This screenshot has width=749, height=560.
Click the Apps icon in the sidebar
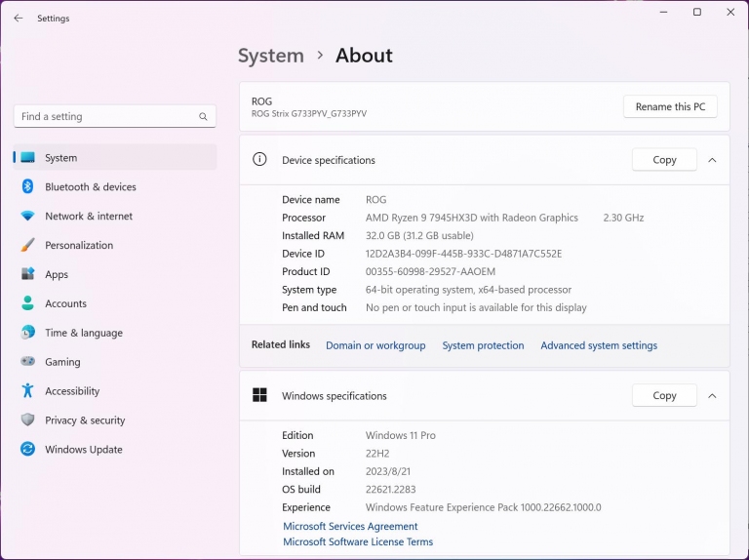click(27, 274)
